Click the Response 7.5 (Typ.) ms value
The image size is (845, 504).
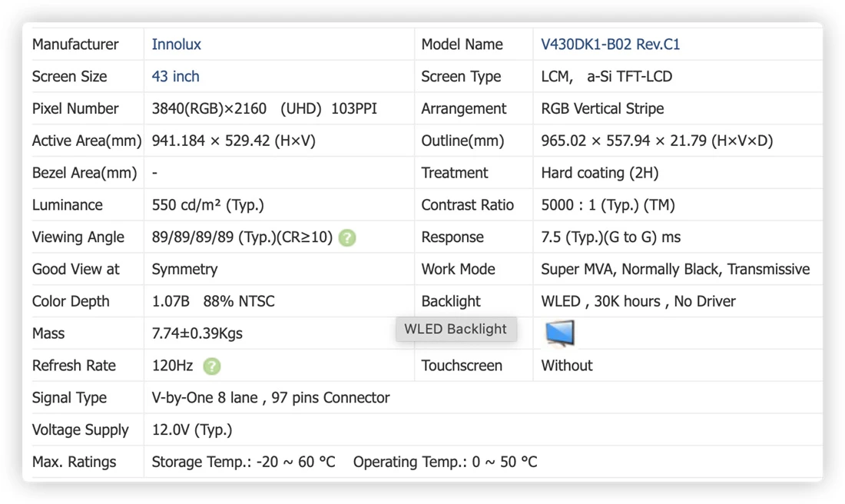(611, 237)
